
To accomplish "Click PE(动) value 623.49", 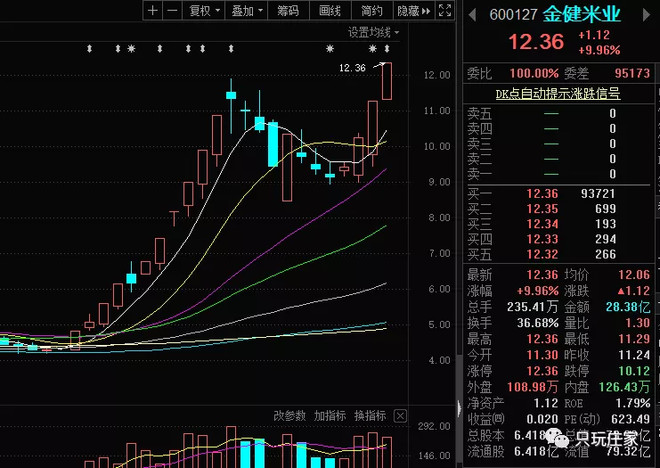I will tap(630, 419).
